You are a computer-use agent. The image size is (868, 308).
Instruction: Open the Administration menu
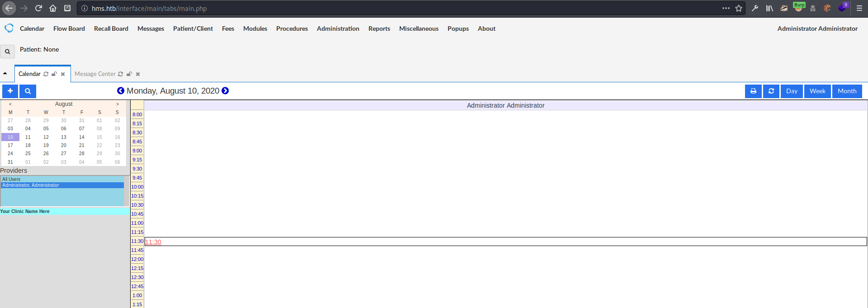pos(338,28)
